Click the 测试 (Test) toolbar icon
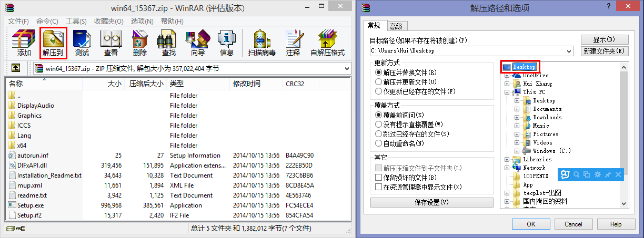Image resolution: width=644 pixels, height=238 pixels. pyautogui.click(x=82, y=43)
